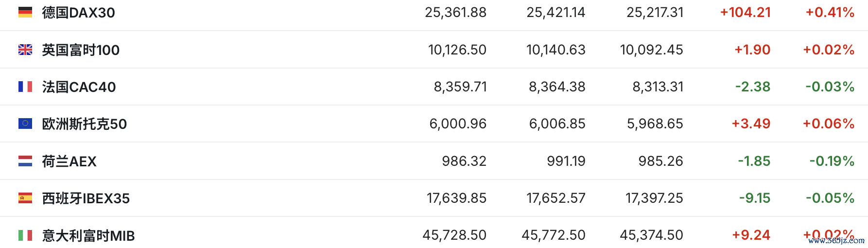Click the EU flag icon
Screen dimensions: 868x248
(25, 124)
